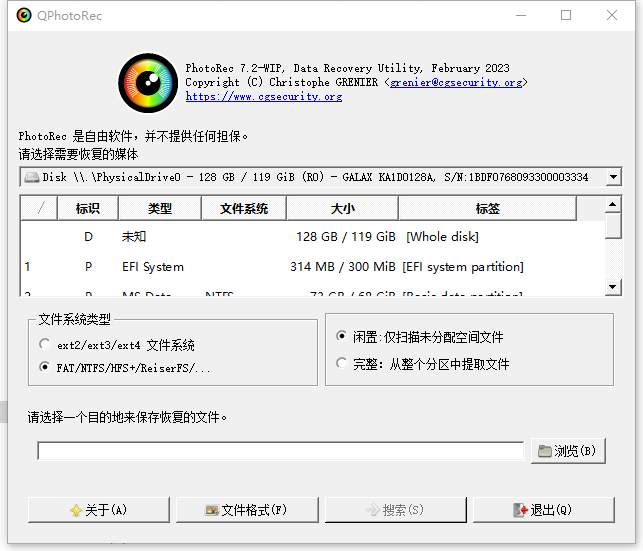The height and width of the screenshot is (551, 643).
Task: Select FAT/NTFS/HFS+/ReiserFS file system option
Action: 45,367
